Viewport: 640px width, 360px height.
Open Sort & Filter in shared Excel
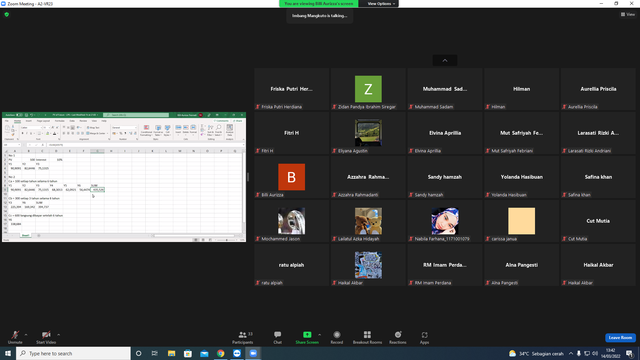click(x=211, y=131)
